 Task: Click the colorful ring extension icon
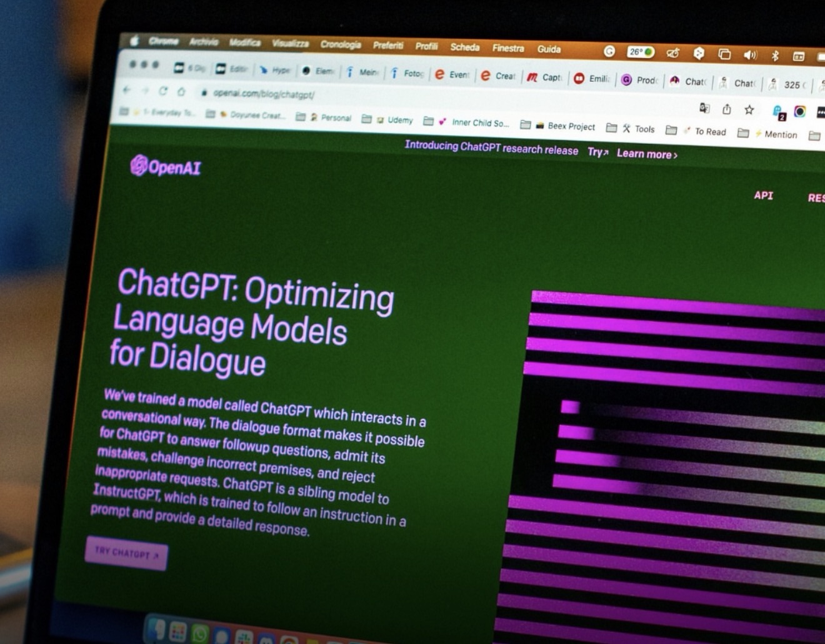[x=799, y=112]
